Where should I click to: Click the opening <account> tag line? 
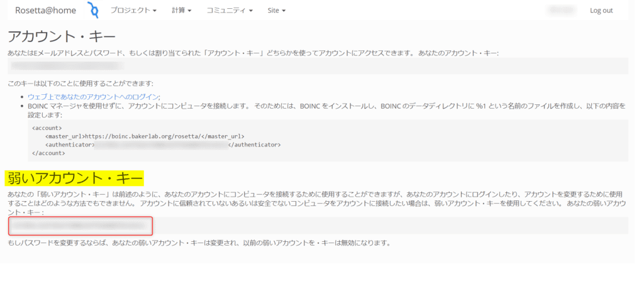pos(47,128)
